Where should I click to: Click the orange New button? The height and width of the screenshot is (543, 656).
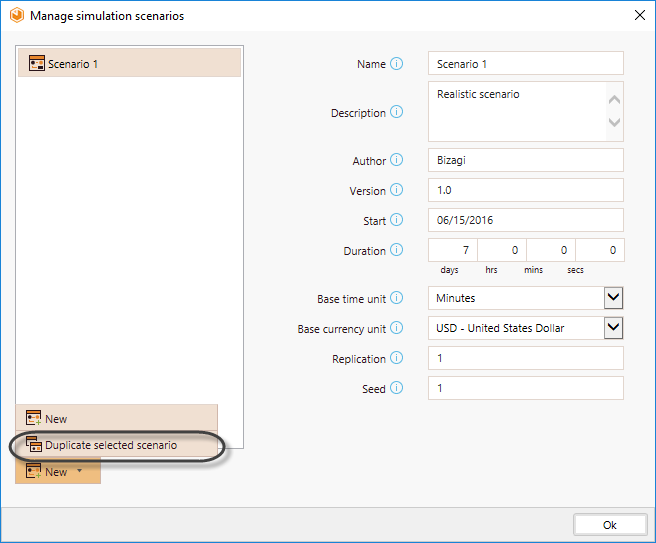pyautogui.click(x=58, y=471)
